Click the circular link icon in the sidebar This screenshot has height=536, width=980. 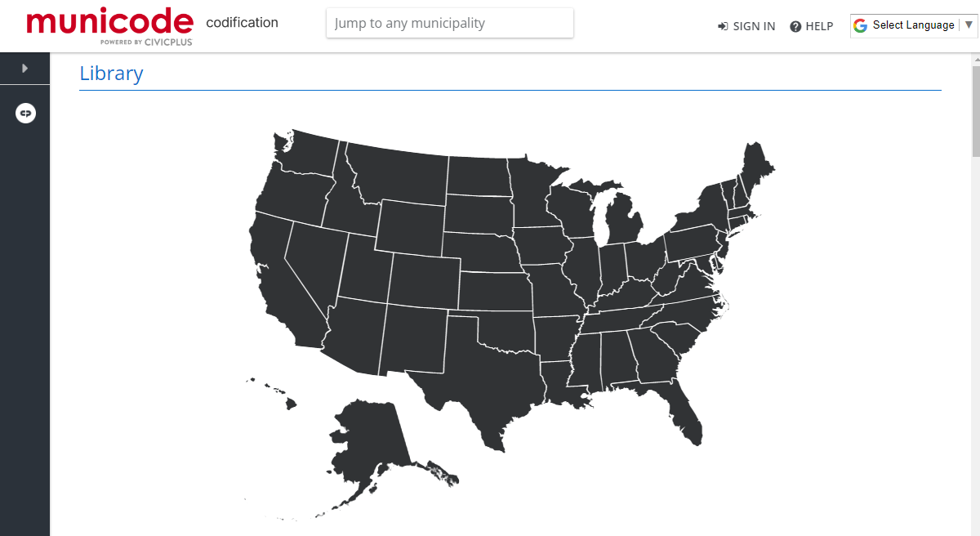tap(25, 114)
